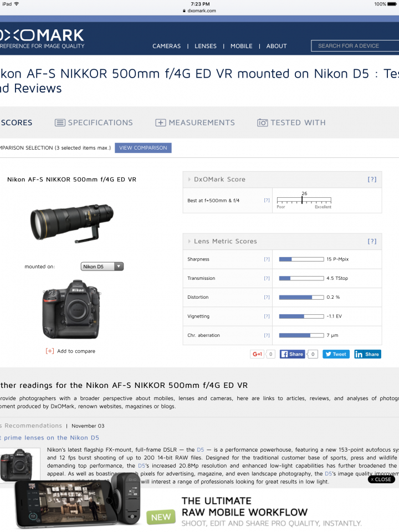
Task: Open the Lenses menu
Action: pos(206,46)
